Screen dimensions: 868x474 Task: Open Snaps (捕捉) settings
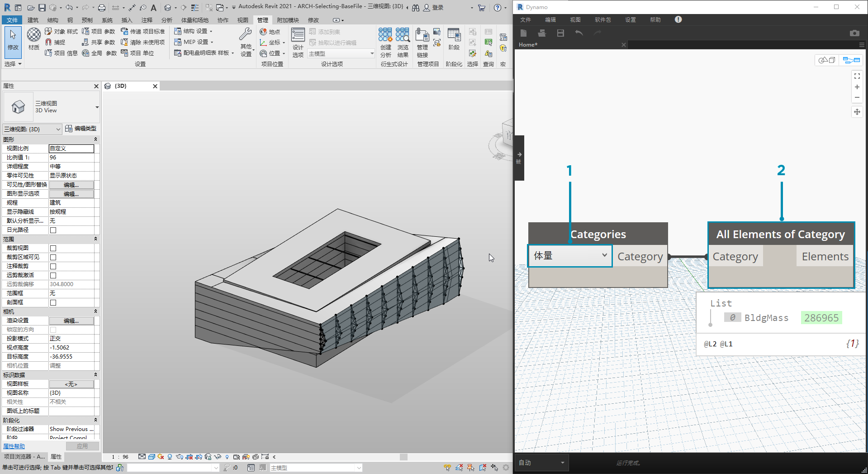[55, 42]
